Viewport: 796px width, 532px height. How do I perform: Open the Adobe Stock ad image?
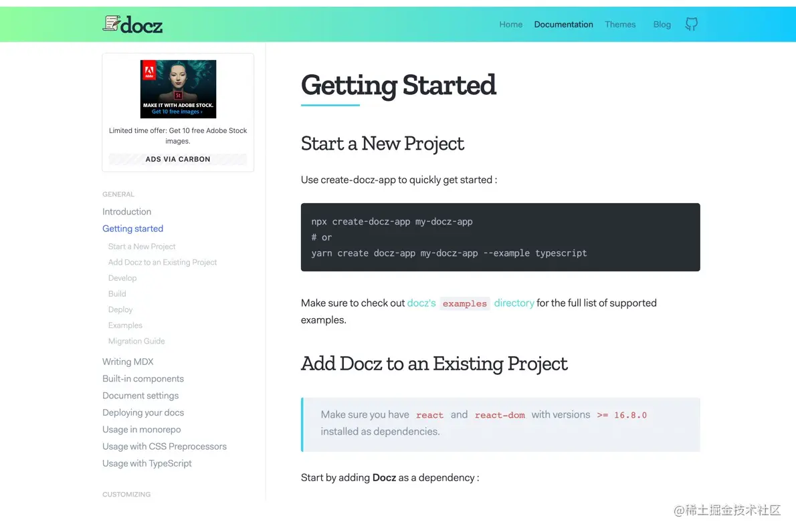point(178,89)
